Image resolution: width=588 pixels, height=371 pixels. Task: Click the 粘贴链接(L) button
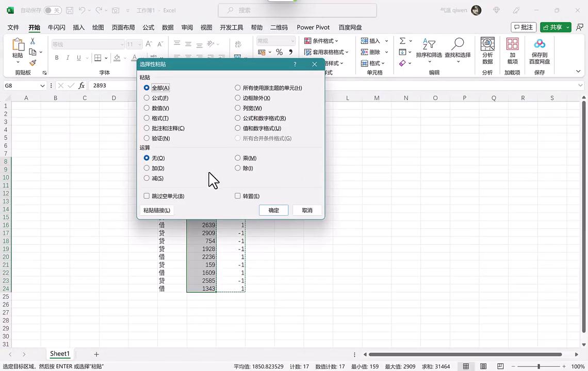click(156, 210)
